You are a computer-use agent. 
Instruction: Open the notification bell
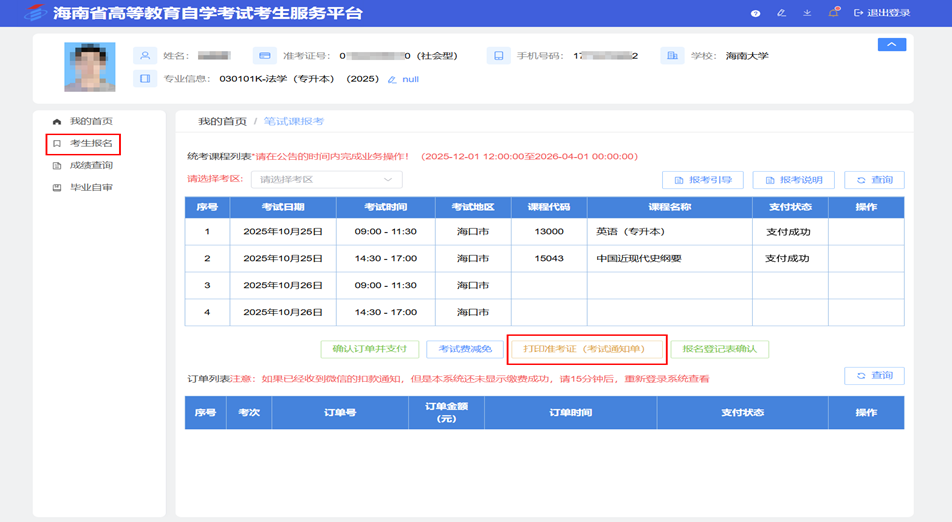(x=833, y=13)
